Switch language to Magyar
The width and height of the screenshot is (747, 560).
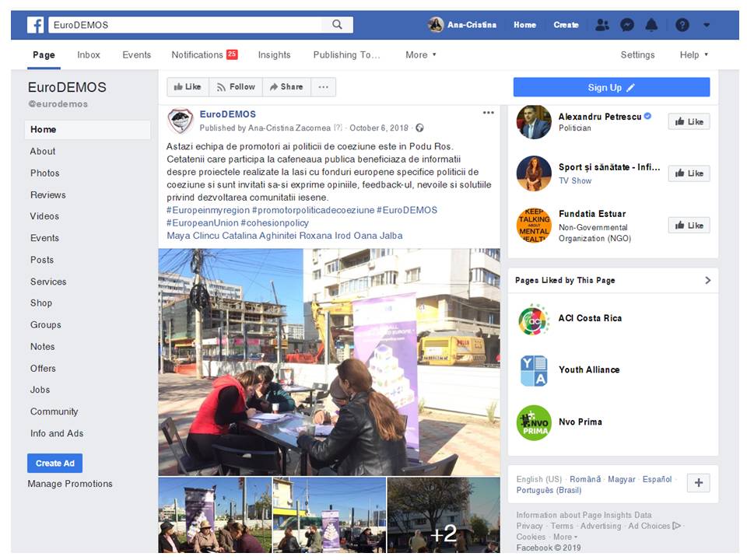(621, 479)
